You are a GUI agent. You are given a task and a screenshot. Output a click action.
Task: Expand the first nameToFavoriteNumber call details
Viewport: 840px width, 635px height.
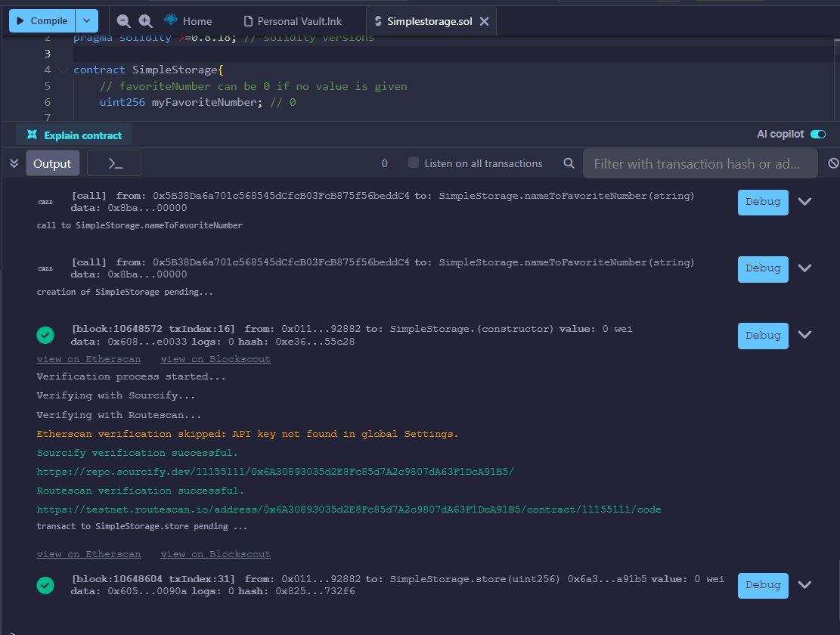pyautogui.click(x=804, y=202)
